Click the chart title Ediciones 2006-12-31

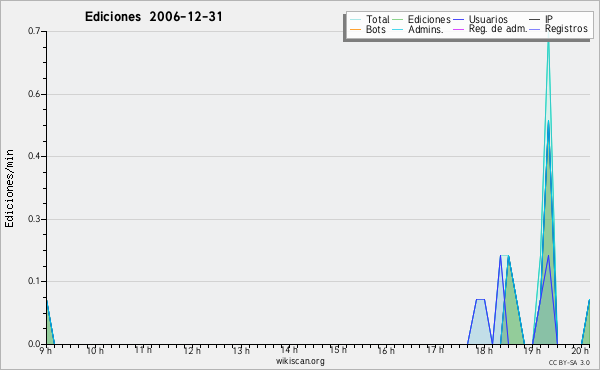(153, 17)
